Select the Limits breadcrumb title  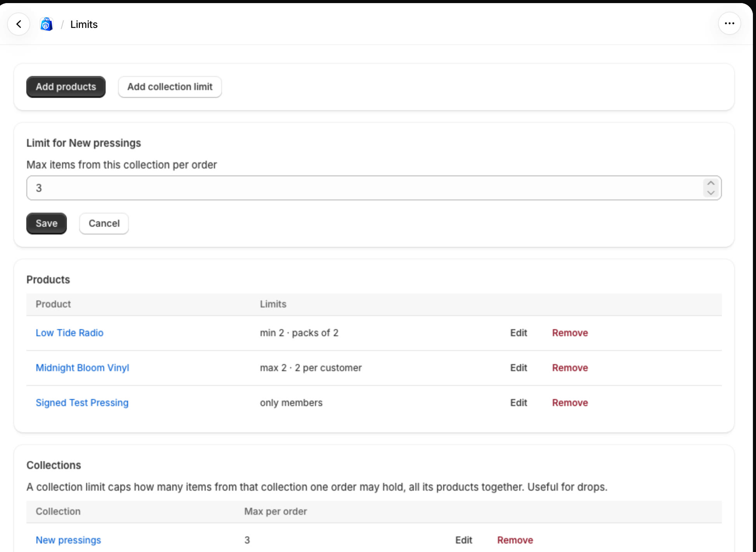[84, 24]
